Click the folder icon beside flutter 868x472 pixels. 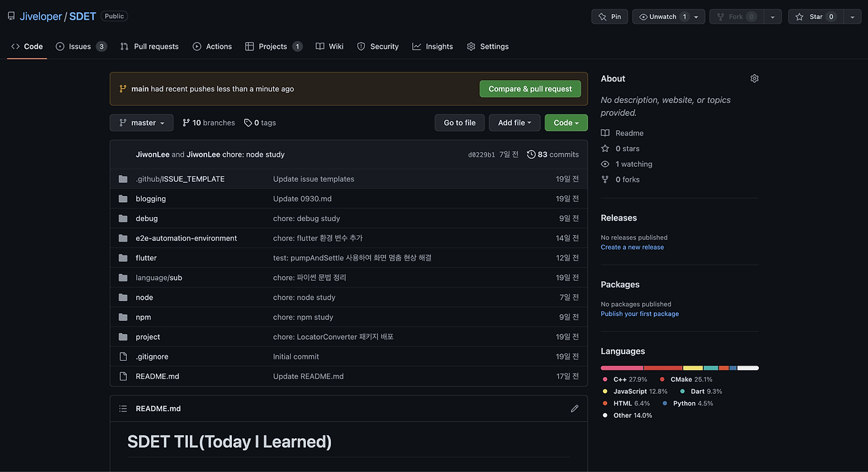click(123, 258)
